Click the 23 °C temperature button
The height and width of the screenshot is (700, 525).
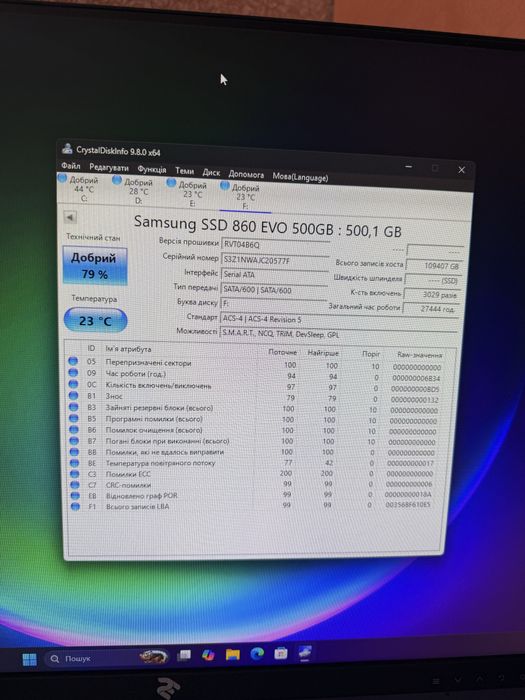(x=95, y=321)
